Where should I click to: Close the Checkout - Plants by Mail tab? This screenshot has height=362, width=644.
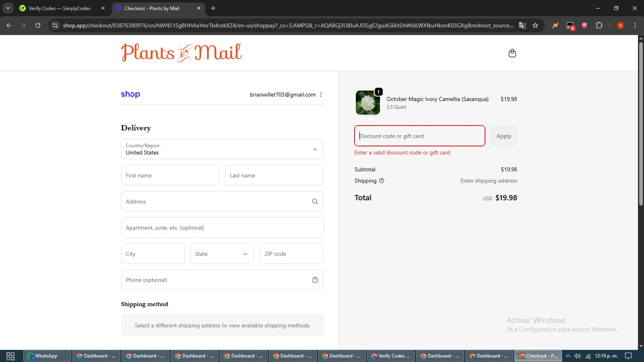[x=199, y=8]
